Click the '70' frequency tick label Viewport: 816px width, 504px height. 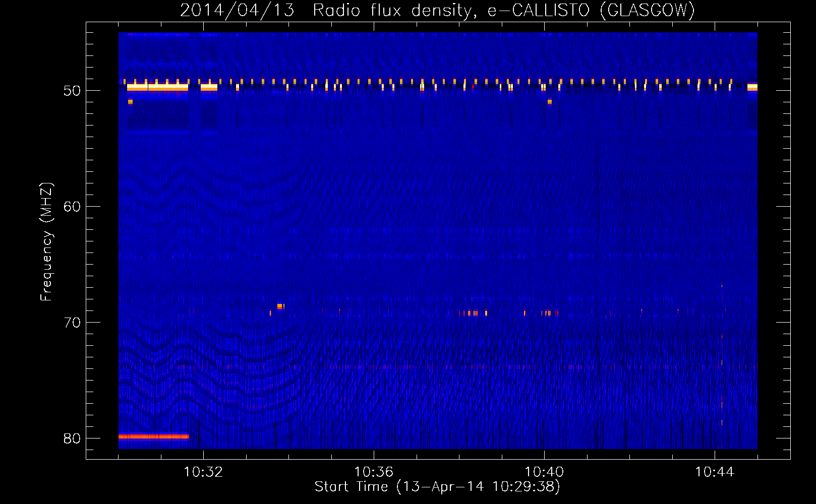tap(72, 322)
